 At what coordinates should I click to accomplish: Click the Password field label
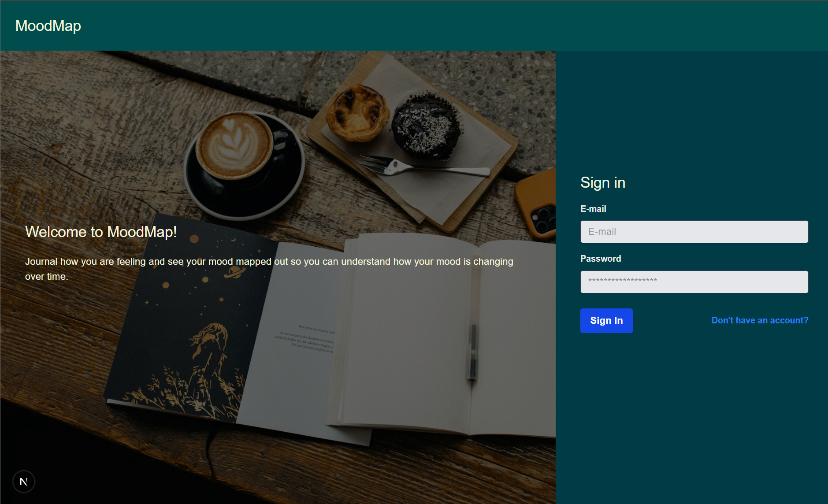[601, 259]
